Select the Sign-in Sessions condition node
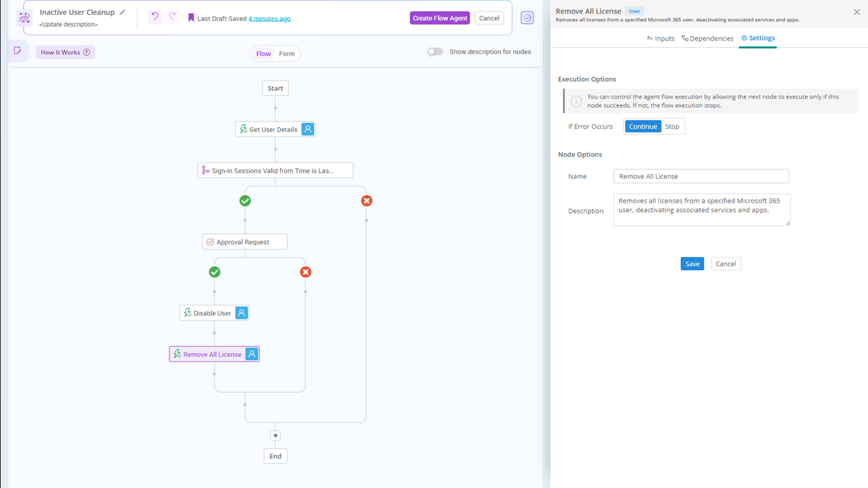The height and width of the screenshot is (488, 868). click(x=275, y=170)
